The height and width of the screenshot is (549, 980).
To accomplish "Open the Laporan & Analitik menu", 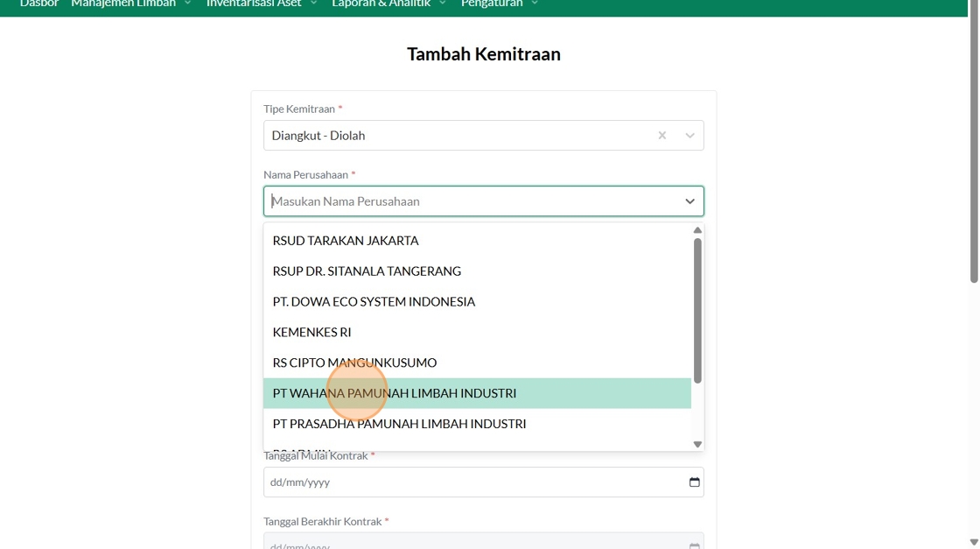I will [381, 4].
